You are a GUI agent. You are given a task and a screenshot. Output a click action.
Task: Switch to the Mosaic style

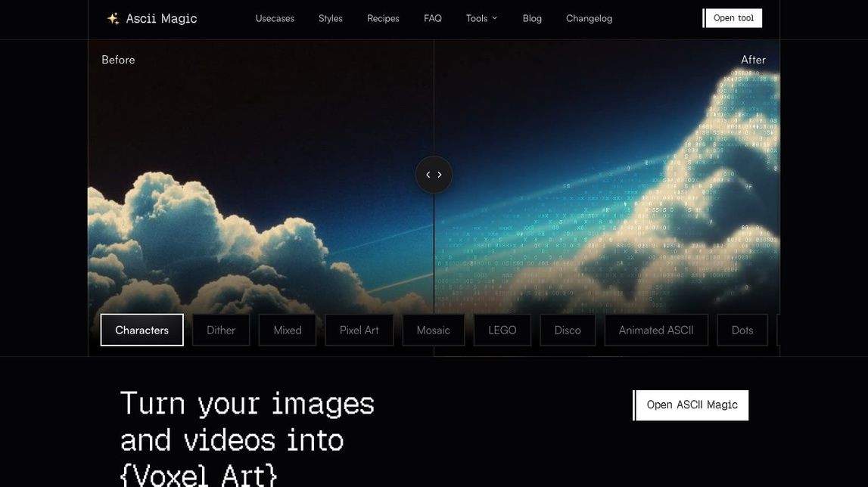pyautogui.click(x=433, y=330)
